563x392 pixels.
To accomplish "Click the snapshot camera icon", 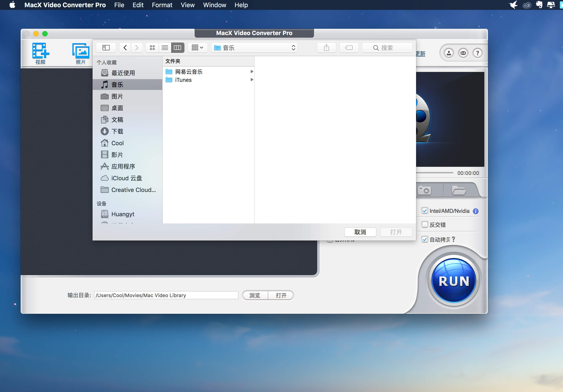I will [424, 190].
